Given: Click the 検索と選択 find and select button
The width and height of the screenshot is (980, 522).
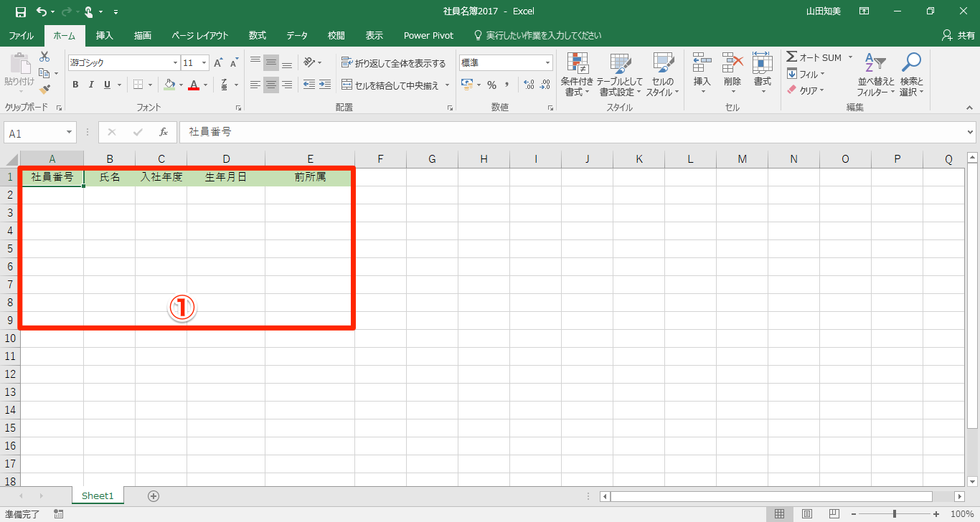Looking at the screenshot, I should pyautogui.click(x=912, y=75).
